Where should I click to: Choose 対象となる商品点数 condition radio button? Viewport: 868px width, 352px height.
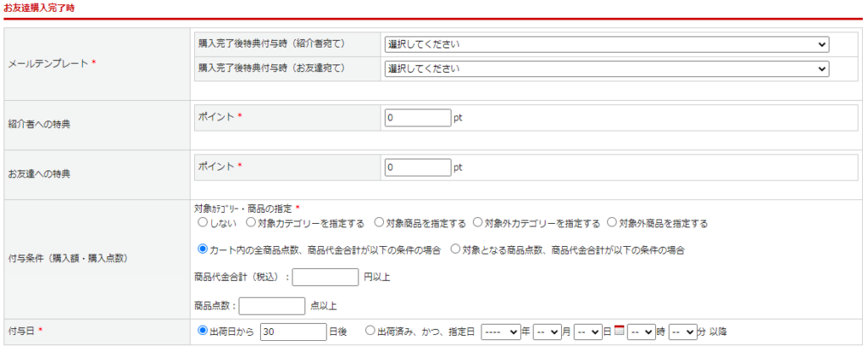coord(456,249)
